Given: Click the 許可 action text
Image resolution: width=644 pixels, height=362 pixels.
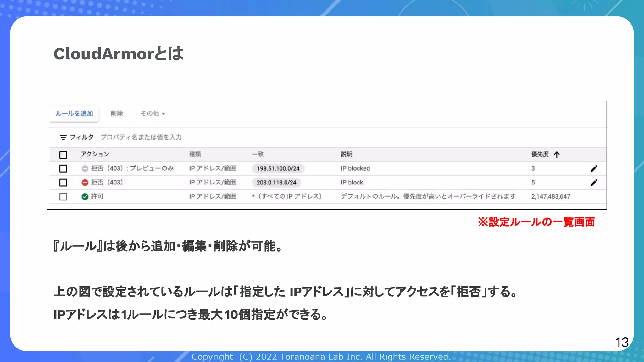Looking at the screenshot, I should tap(97, 196).
